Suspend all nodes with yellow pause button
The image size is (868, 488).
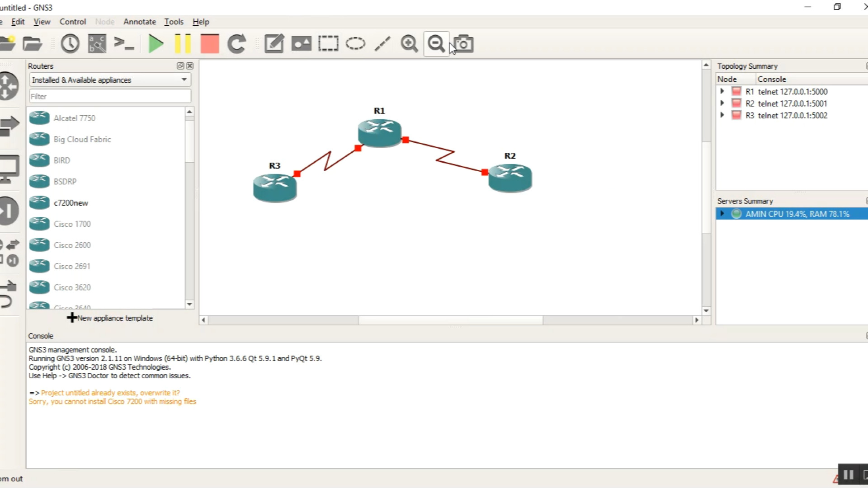(x=183, y=44)
